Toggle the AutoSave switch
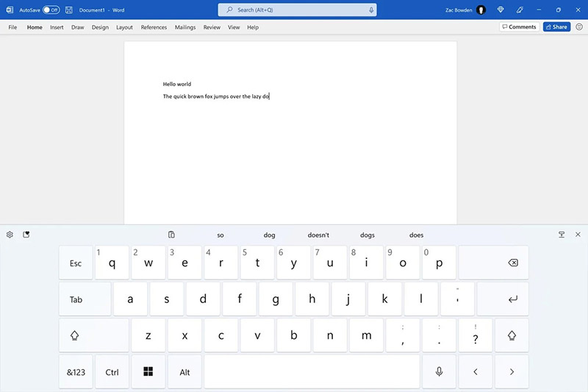Image resolution: width=588 pixels, height=392 pixels. [x=51, y=10]
